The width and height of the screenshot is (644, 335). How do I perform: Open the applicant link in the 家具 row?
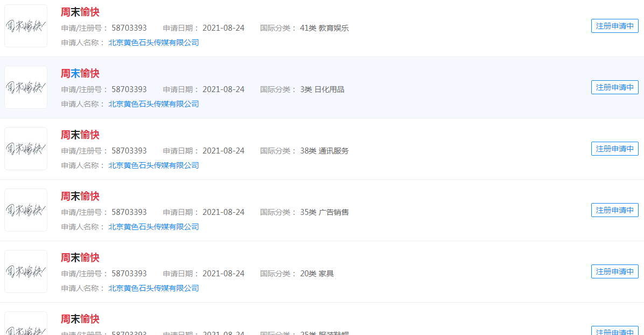pyautogui.click(x=153, y=288)
